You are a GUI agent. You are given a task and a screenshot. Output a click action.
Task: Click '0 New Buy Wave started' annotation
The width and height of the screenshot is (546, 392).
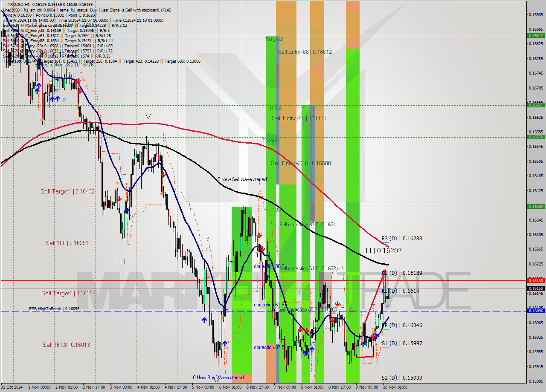(218, 378)
